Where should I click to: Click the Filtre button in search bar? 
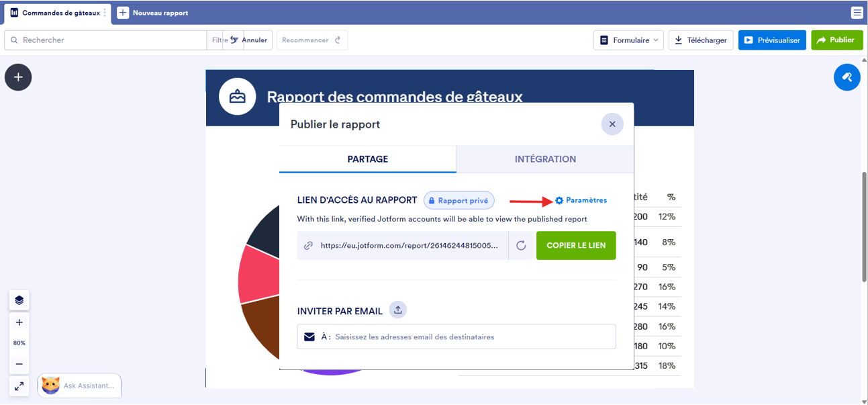click(220, 40)
